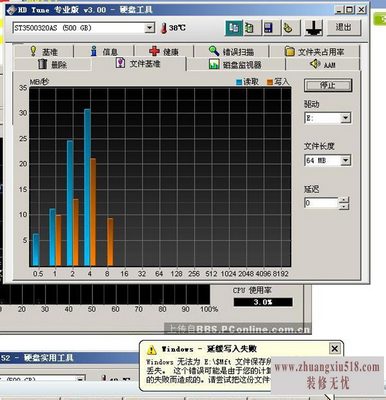The width and height of the screenshot is (386, 400).
Task: Switch to the 信息 info tab
Action: click(x=103, y=51)
